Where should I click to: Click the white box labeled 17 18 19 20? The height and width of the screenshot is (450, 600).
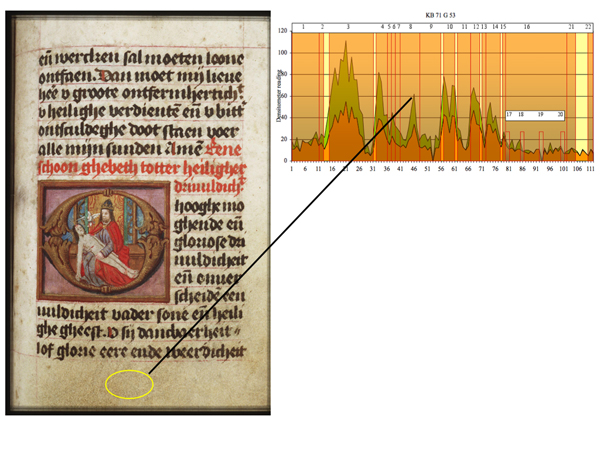[x=535, y=116]
